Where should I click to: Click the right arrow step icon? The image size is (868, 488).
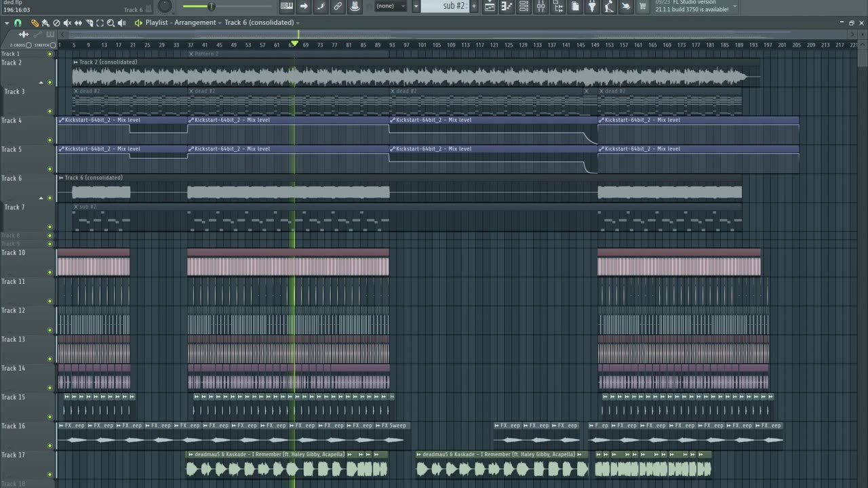tap(304, 6)
